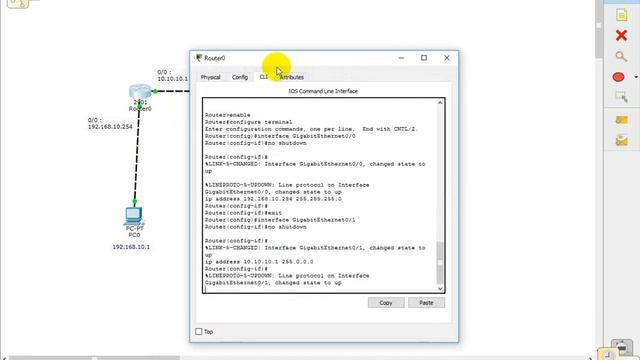
Task: Click the workspace horizontal scrollbar thumb
Action: (95, 358)
